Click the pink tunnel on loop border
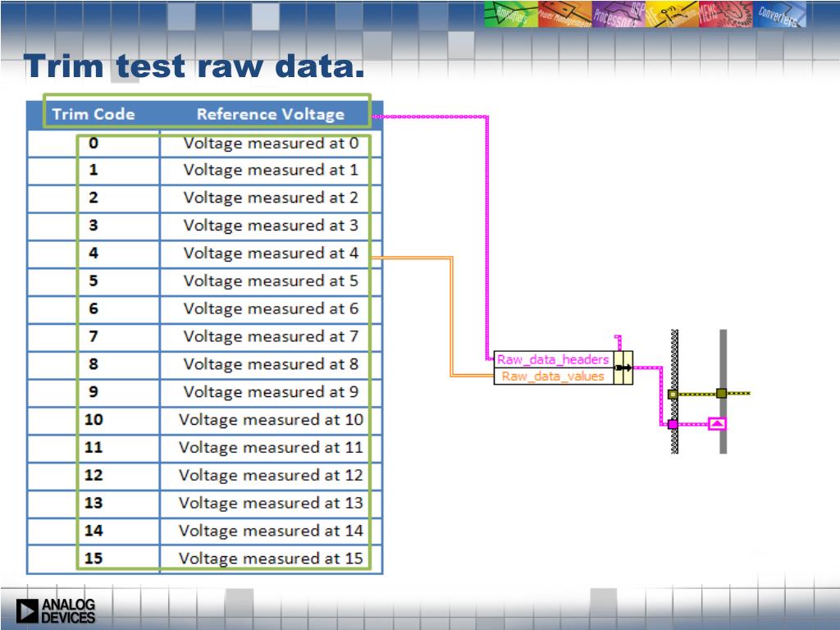 [673, 424]
